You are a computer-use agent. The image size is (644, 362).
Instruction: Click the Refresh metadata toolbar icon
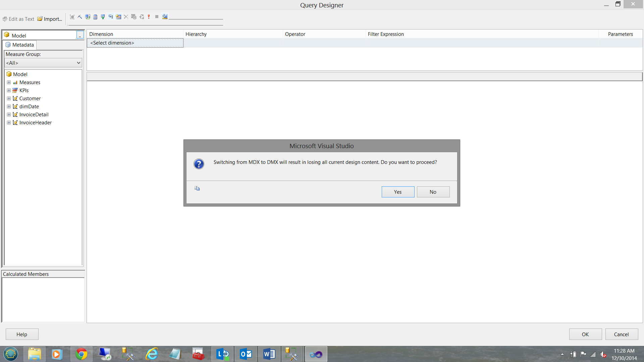coord(88,17)
